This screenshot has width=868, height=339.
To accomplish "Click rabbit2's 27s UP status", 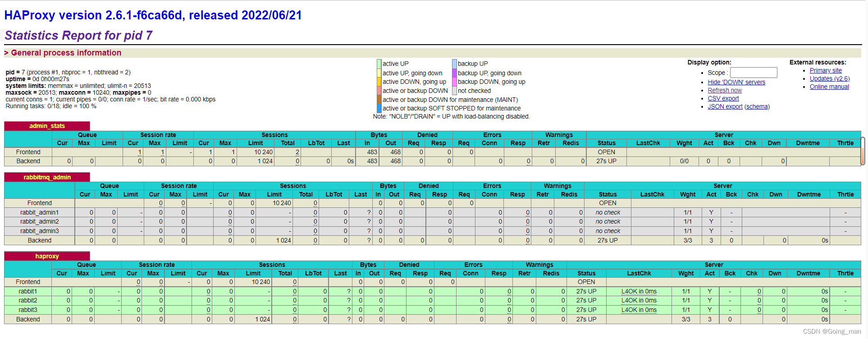I will (x=586, y=300).
